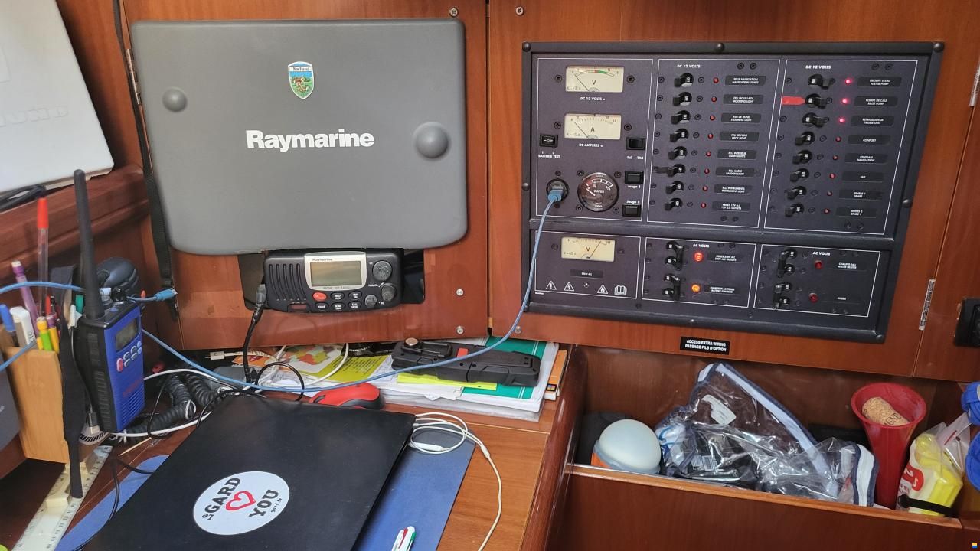Click the shield sticker on the Raymarine cover
This screenshot has height=551, width=980.
301,80
